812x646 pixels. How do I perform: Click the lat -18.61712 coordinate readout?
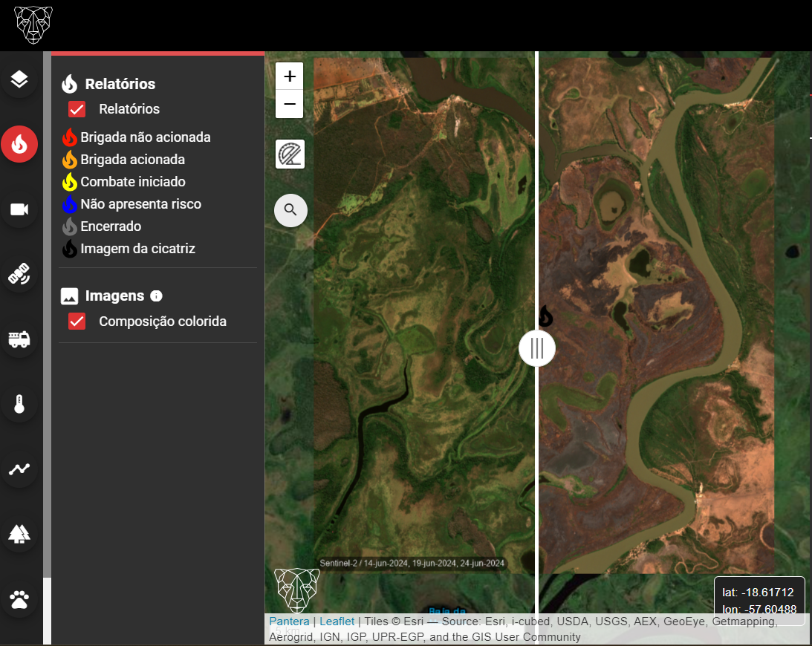coord(758,593)
